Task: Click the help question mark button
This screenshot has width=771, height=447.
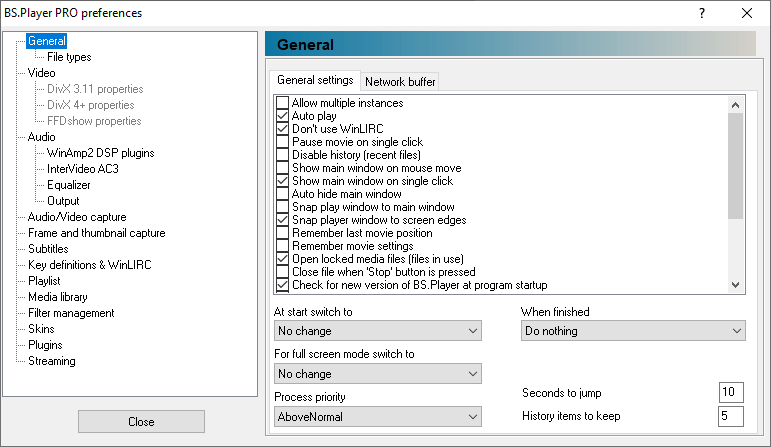Action: pyautogui.click(x=702, y=13)
